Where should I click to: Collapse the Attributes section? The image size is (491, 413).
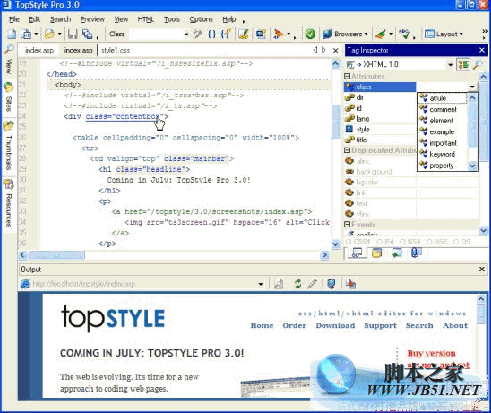click(x=347, y=76)
